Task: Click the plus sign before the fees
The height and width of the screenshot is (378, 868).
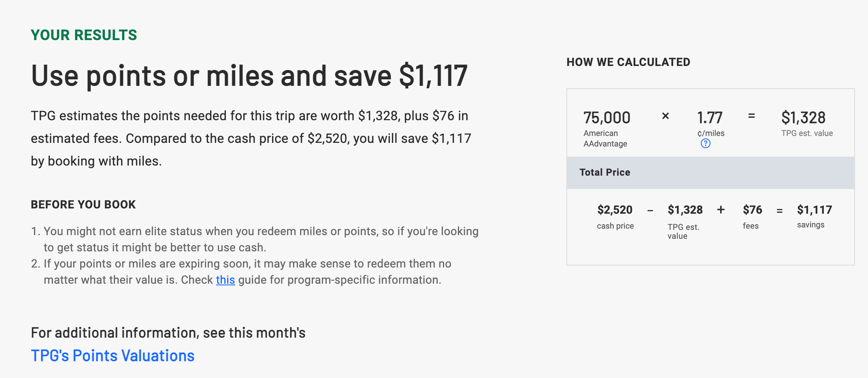Action: [x=721, y=210]
